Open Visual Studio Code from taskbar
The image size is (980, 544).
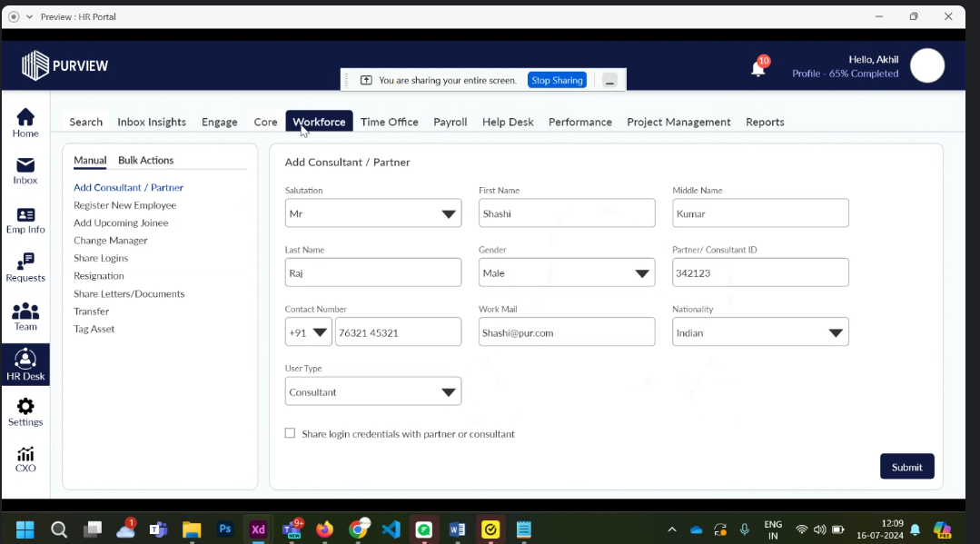point(391,529)
